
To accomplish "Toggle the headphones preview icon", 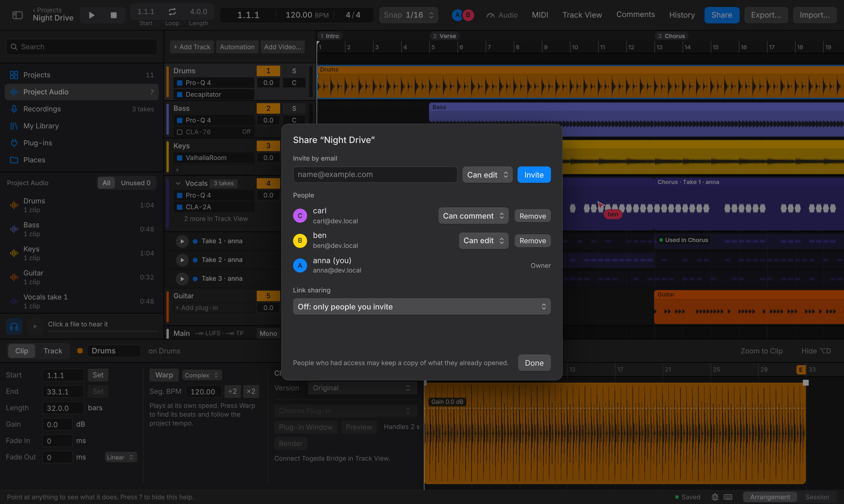I will (14, 326).
